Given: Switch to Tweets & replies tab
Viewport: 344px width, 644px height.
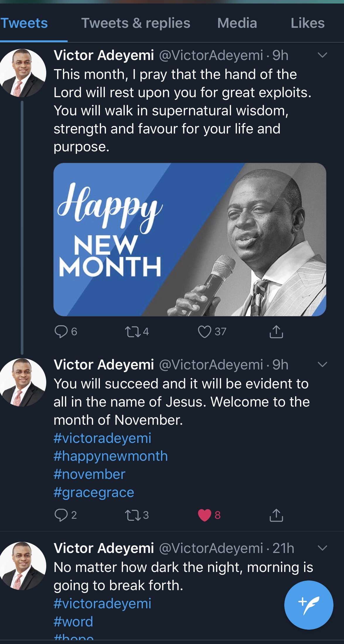Looking at the screenshot, I should click(x=136, y=23).
